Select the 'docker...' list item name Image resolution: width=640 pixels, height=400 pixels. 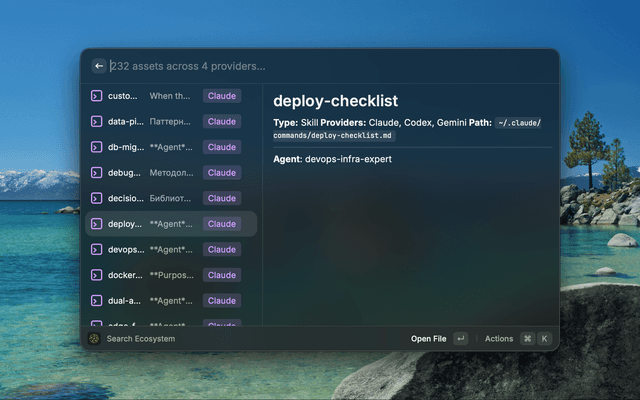click(x=125, y=275)
